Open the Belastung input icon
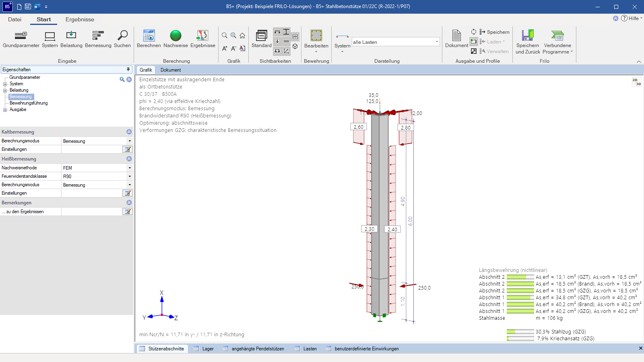This screenshot has height=362, width=644. coord(71,39)
